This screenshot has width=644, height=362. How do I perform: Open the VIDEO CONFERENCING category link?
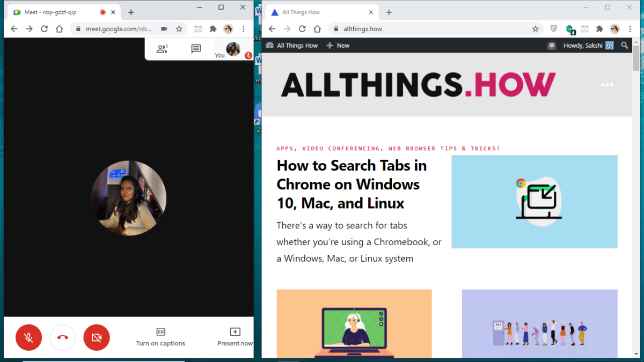(x=342, y=149)
